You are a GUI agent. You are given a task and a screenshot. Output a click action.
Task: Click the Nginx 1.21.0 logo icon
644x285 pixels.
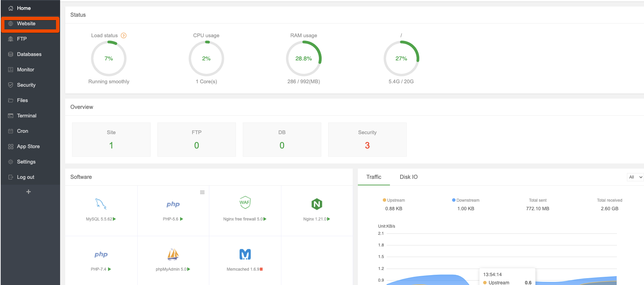(x=317, y=204)
